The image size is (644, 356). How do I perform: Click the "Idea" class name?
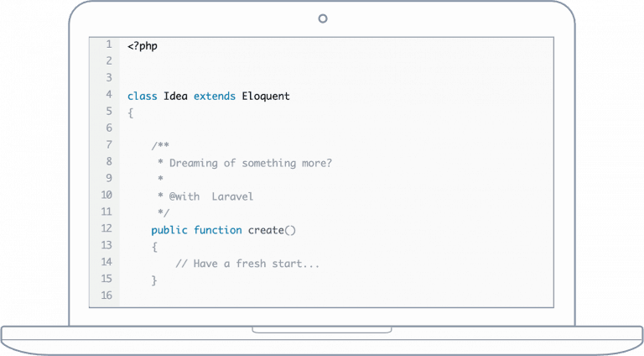pos(175,97)
